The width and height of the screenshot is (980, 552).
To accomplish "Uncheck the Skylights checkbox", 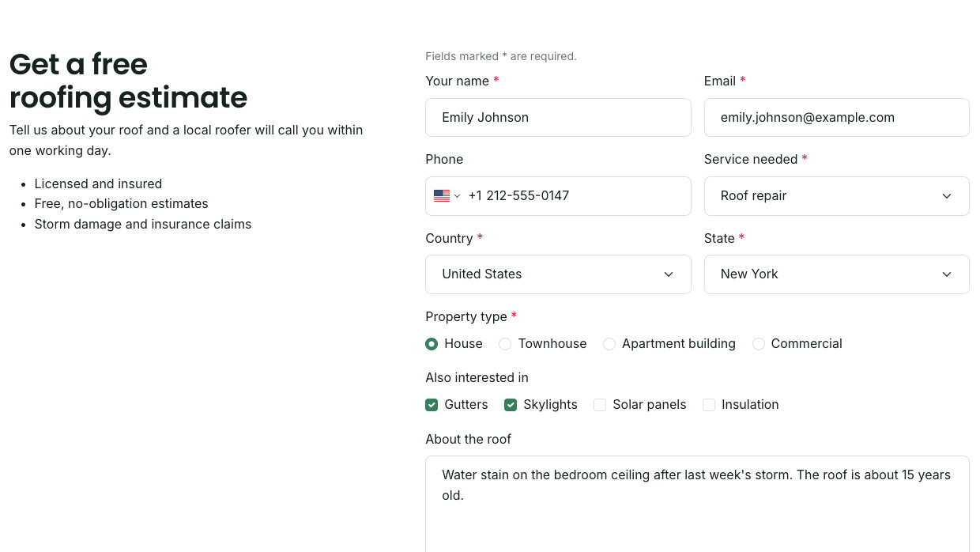I will click(x=511, y=405).
